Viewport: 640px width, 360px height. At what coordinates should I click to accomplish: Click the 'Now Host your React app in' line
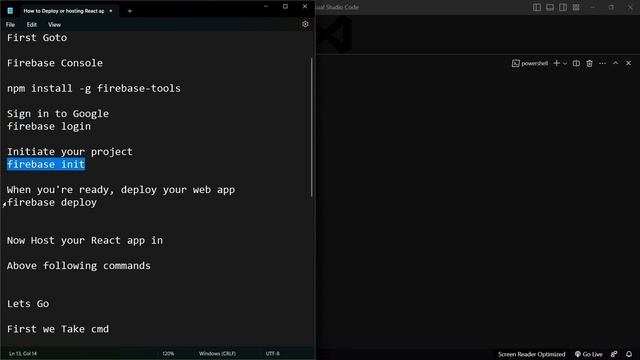pos(85,240)
